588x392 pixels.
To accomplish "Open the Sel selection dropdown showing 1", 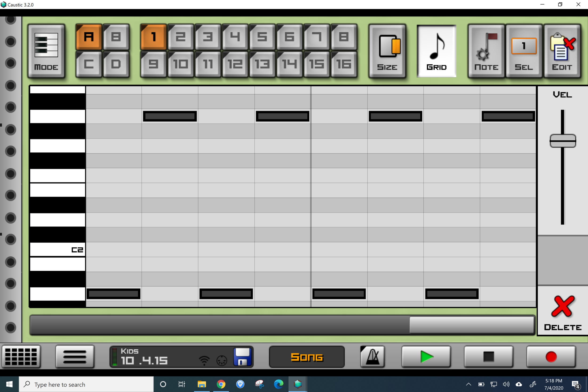I will point(524,46).
